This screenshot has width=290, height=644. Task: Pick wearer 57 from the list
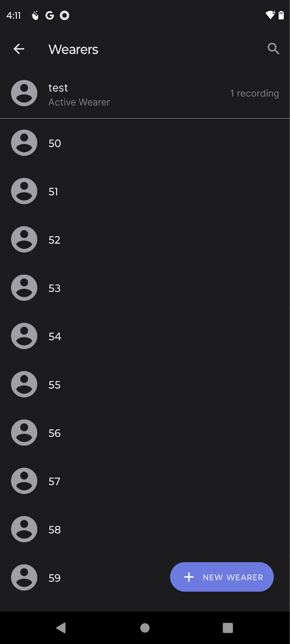[x=145, y=481]
